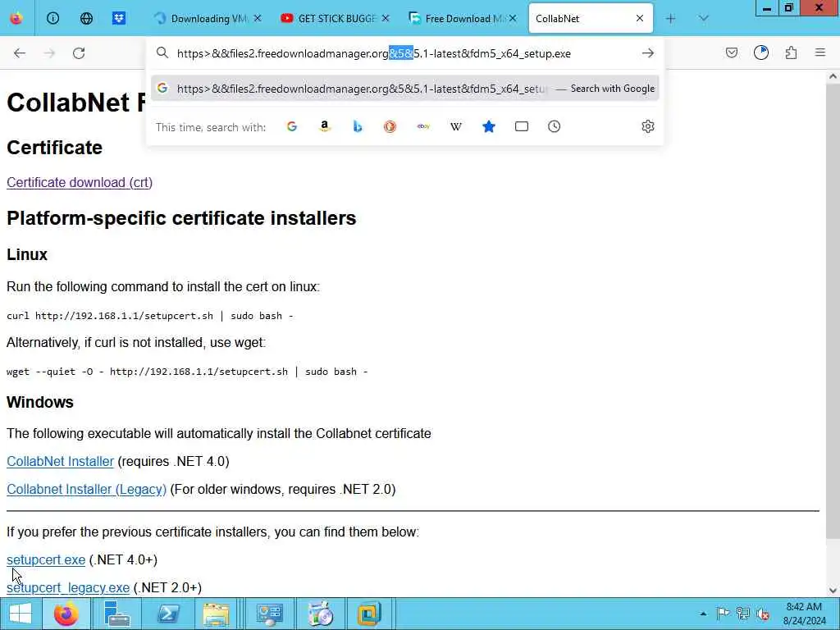The image size is (840, 630).
Task: Select the pinned Dropbox tab
Action: click(x=119, y=18)
